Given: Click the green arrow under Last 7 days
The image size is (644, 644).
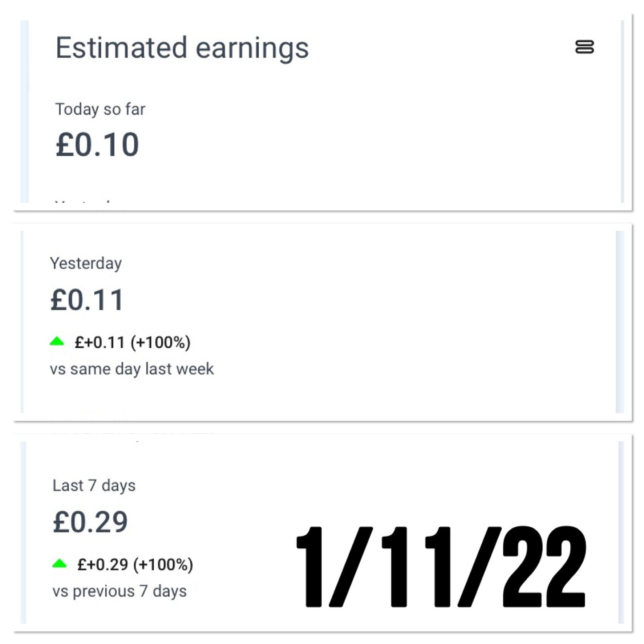Looking at the screenshot, I should click(x=60, y=564).
